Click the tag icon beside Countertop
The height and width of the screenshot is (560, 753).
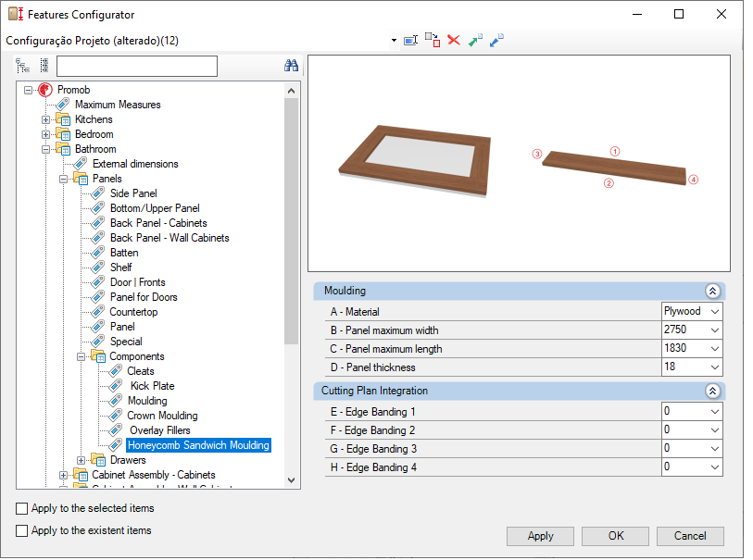click(98, 312)
